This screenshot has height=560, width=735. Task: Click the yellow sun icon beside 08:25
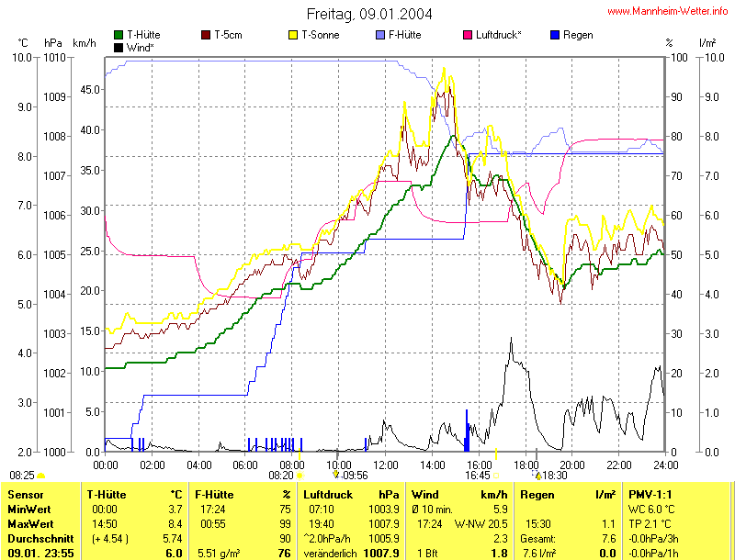(x=41, y=476)
